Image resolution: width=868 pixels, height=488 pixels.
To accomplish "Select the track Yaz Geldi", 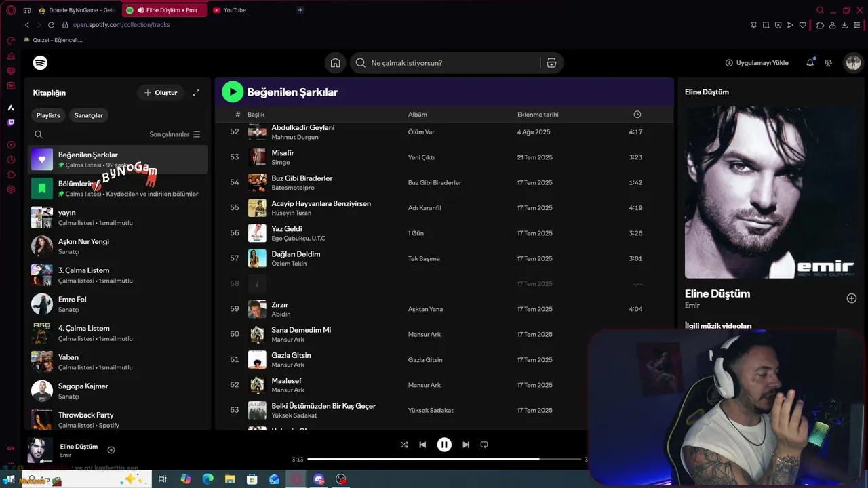I will [x=287, y=229].
